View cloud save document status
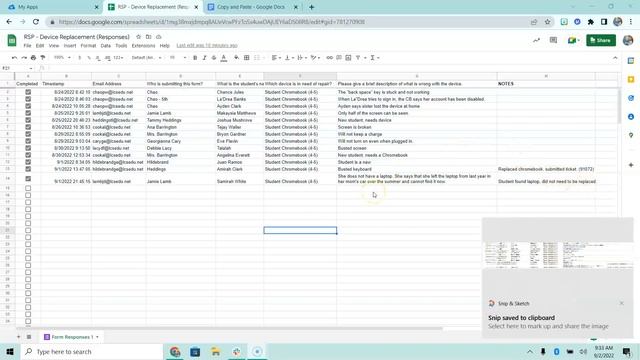Image resolution: width=640 pixels, height=360 pixels. click(x=159, y=37)
